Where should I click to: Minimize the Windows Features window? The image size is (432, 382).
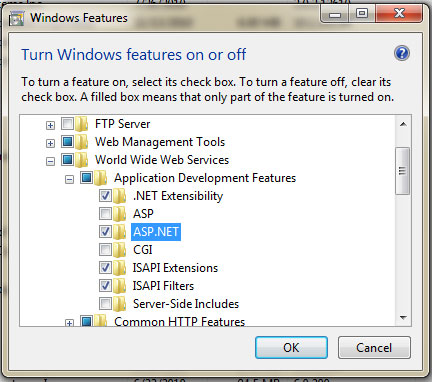tap(335, 14)
